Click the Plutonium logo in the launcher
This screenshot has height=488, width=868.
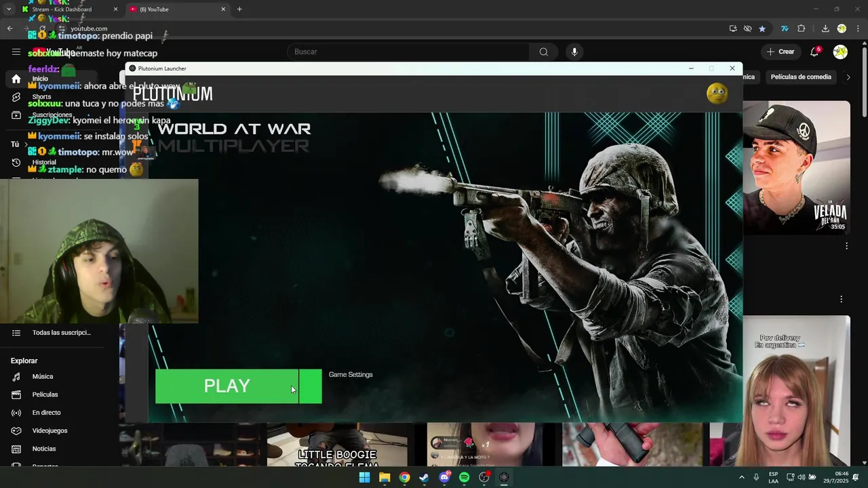click(172, 94)
